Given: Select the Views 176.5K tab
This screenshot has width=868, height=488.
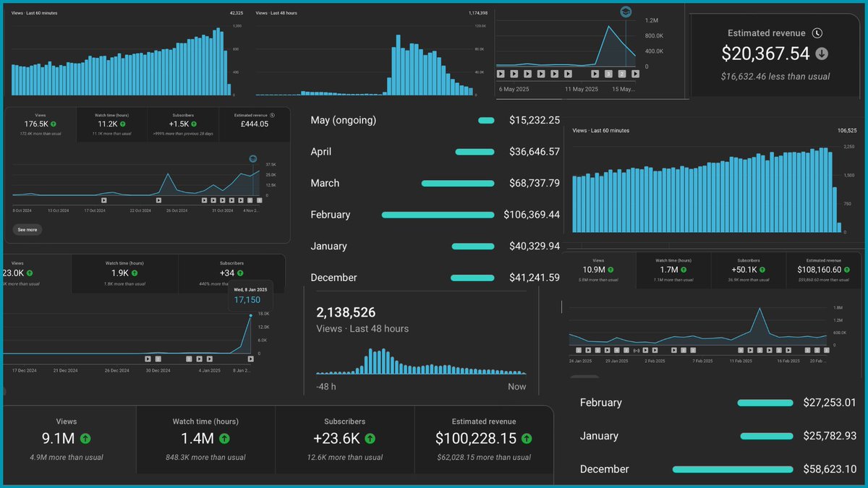Looking at the screenshot, I should click(x=41, y=124).
